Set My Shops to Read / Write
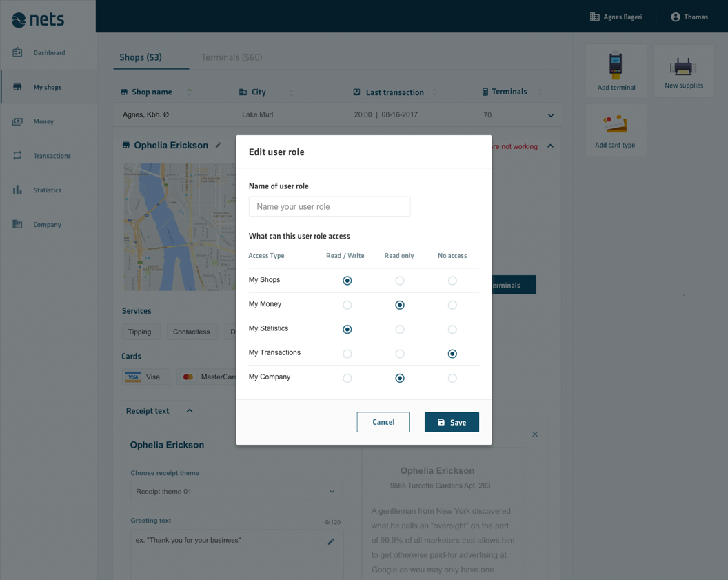728x580 pixels. pos(347,281)
